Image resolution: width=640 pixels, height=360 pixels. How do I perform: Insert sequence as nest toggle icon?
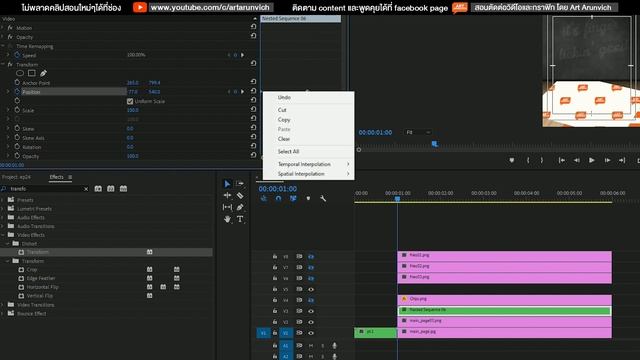click(264, 198)
